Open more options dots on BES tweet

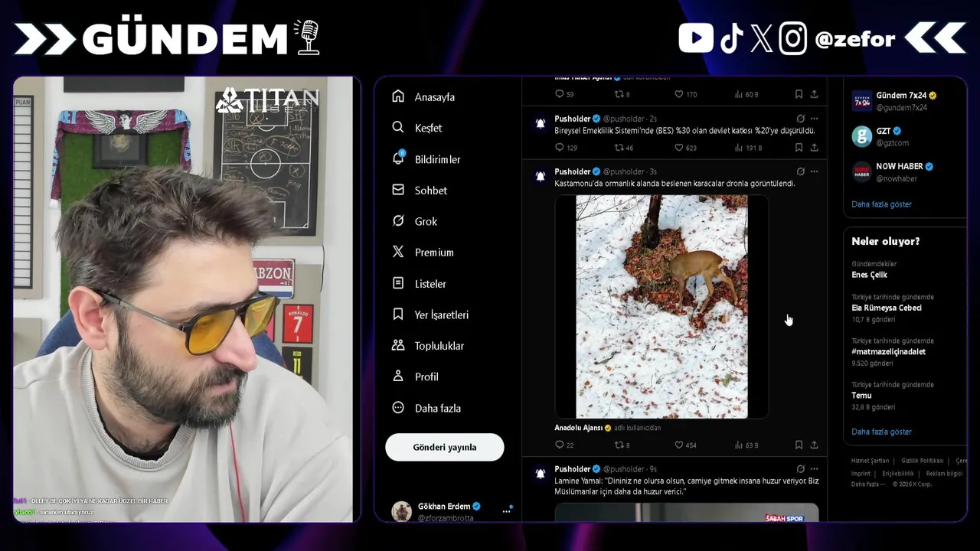tap(814, 119)
